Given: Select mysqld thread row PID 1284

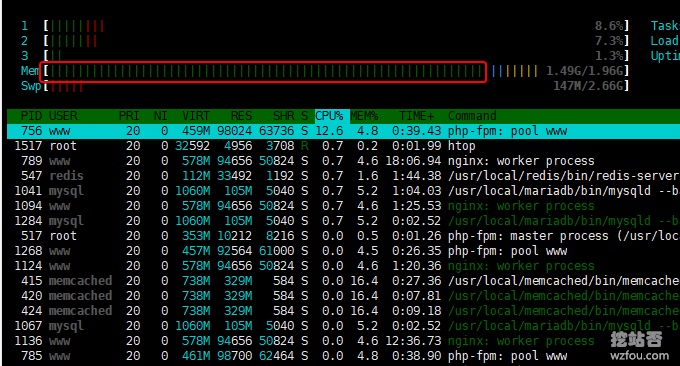Looking at the screenshot, I should (x=343, y=221).
